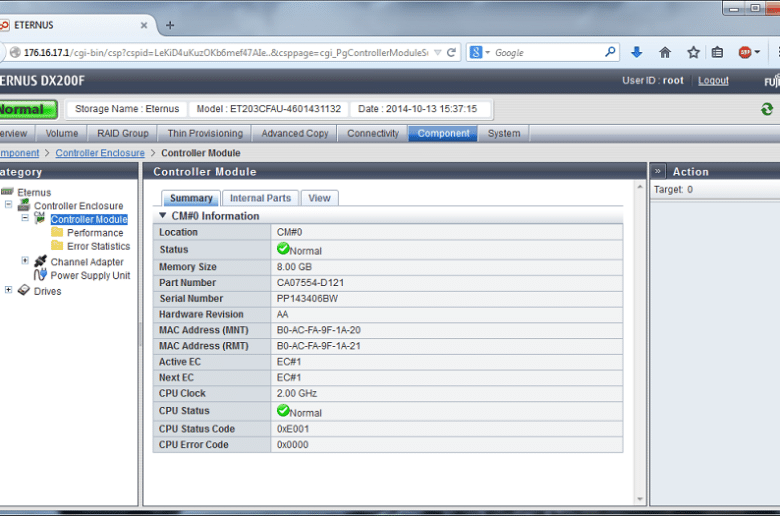Open the adblock extension dropdown arrow
The width and height of the screenshot is (780, 516).
(x=757, y=52)
